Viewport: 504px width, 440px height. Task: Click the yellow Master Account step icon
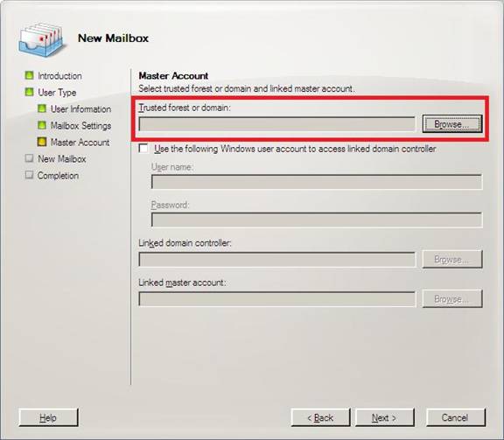(x=42, y=142)
